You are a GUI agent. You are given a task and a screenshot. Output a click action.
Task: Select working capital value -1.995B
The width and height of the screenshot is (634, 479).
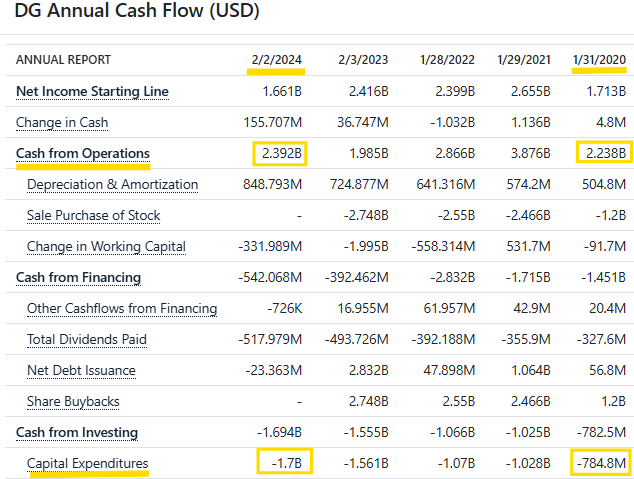click(x=366, y=247)
